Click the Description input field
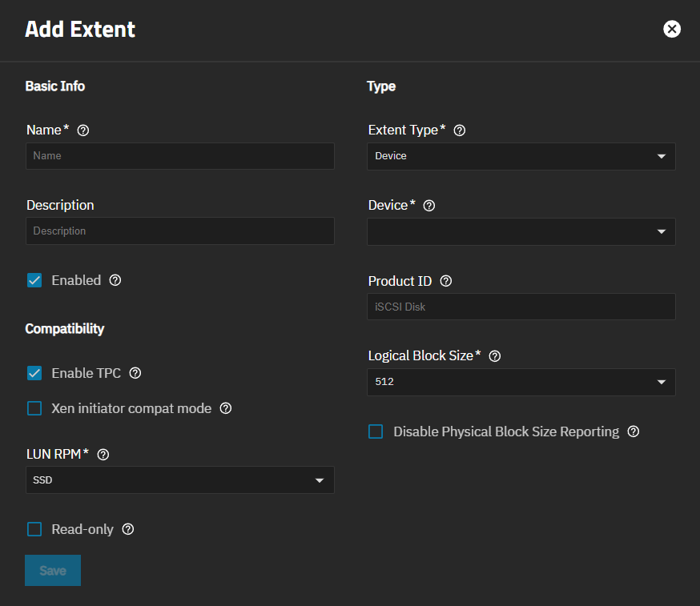 179,231
